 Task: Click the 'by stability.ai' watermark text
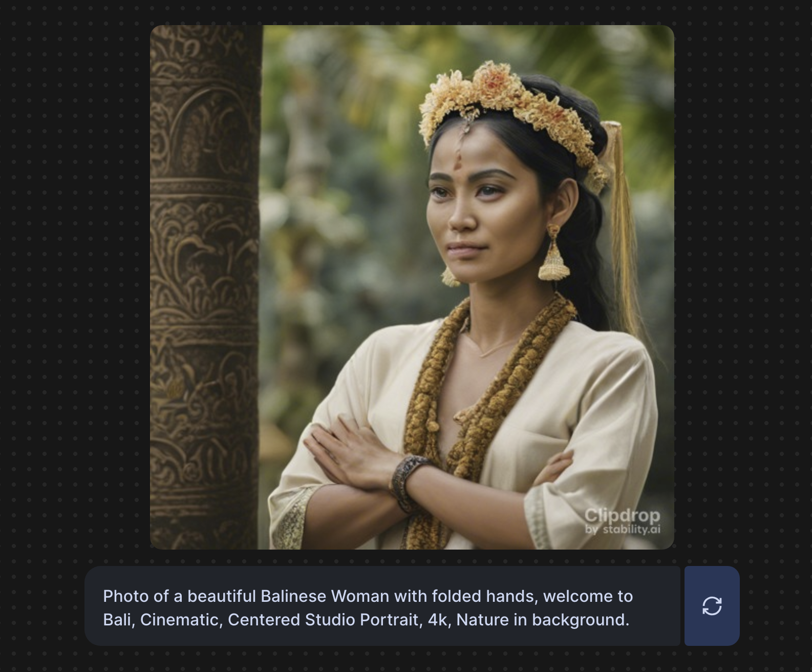(x=623, y=529)
